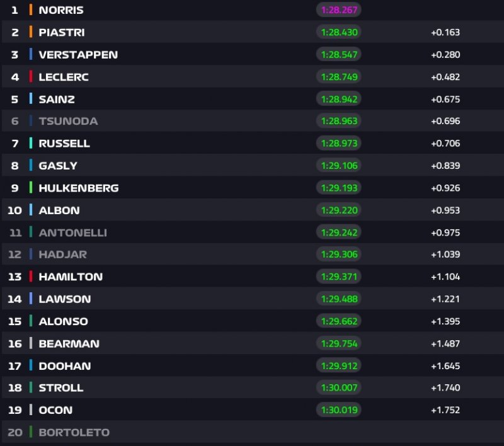Screen dimensions: 504x446
Task: Click the position number 12 beside Hadjar
Action: (15, 254)
